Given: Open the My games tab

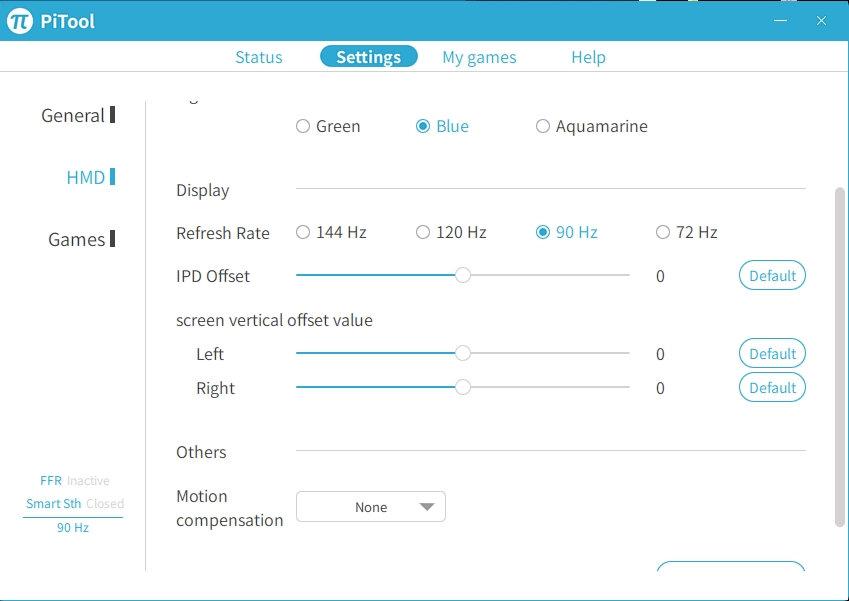Looking at the screenshot, I should coord(479,57).
